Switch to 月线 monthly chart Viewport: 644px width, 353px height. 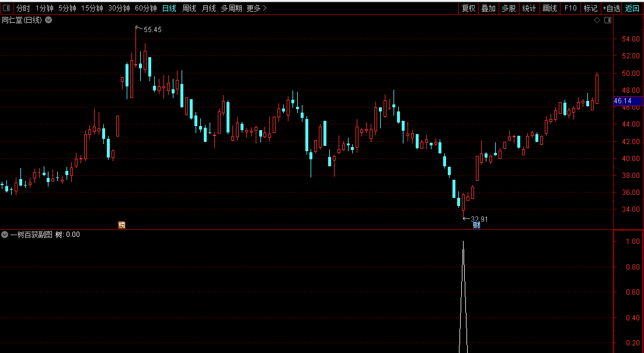tap(208, 8)
